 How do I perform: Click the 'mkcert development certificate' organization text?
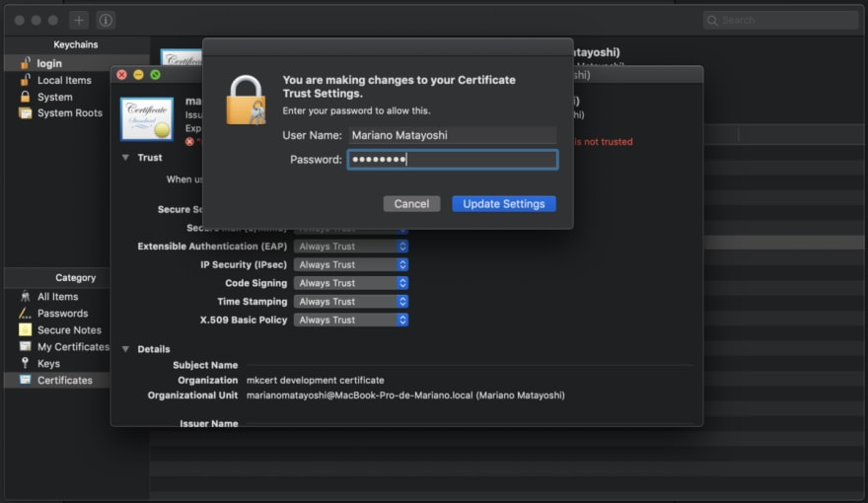[x=315, y=380]
